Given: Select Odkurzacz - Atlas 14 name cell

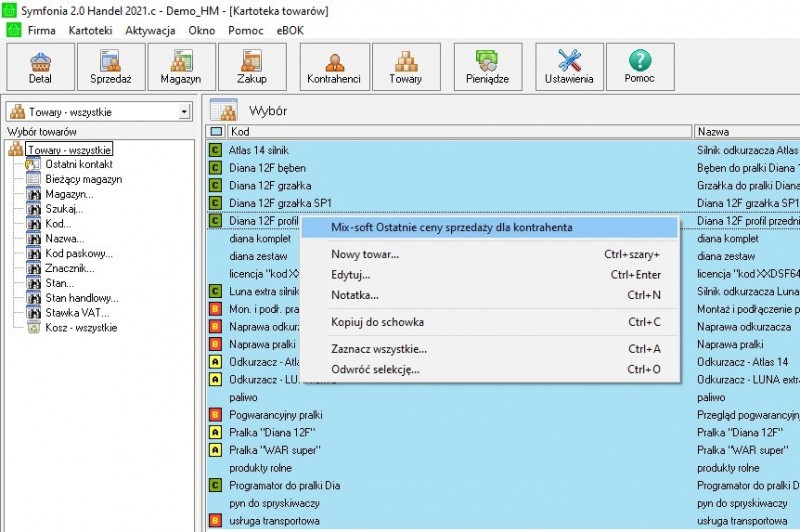Looking at the screenshot, I should [742, 362].
